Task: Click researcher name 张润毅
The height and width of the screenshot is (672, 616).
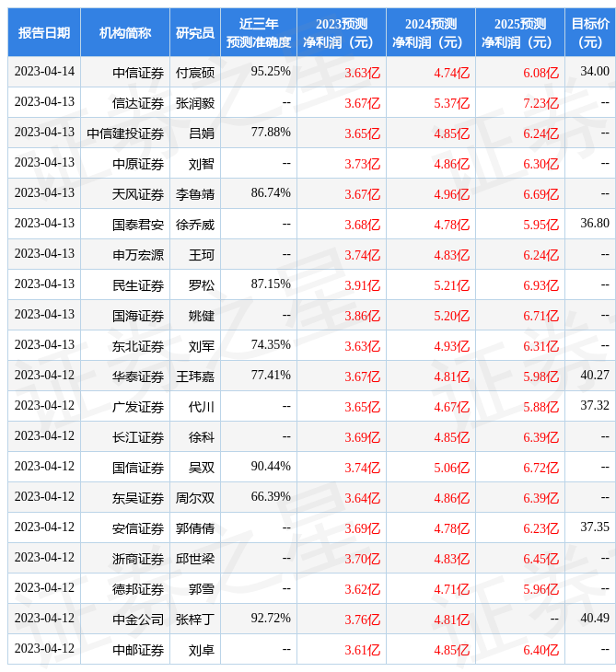Action: [x=195, y=103]
